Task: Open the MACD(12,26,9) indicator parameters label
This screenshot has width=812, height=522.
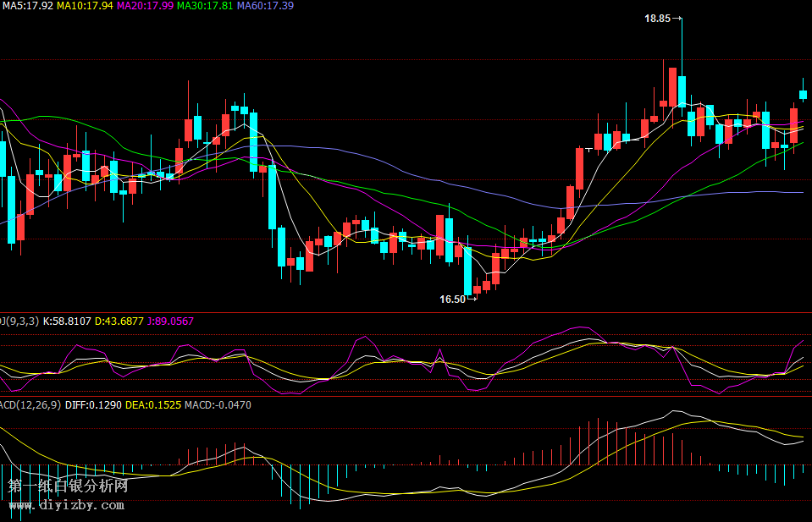Action: [29, 405]
